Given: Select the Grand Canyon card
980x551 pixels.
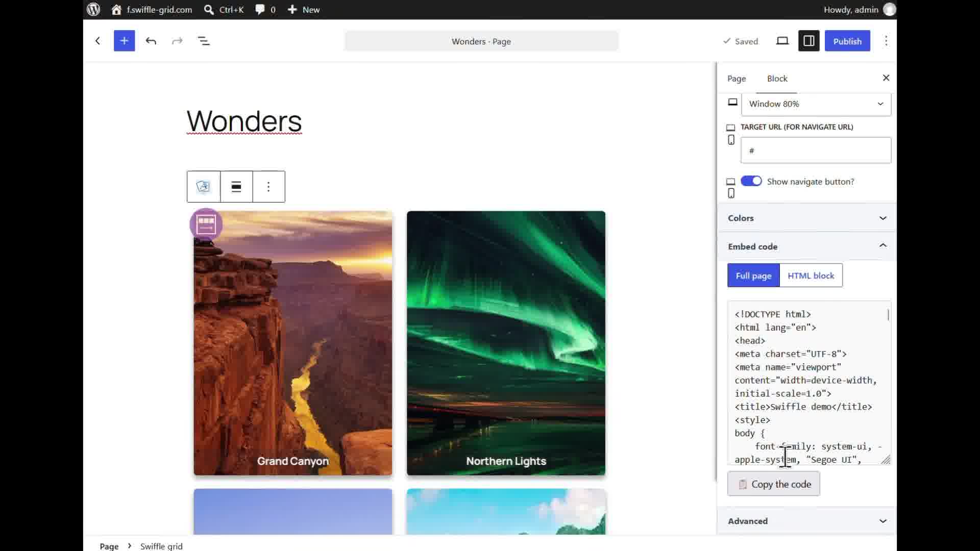Looking at the screenshot, I should click(293, 343).
